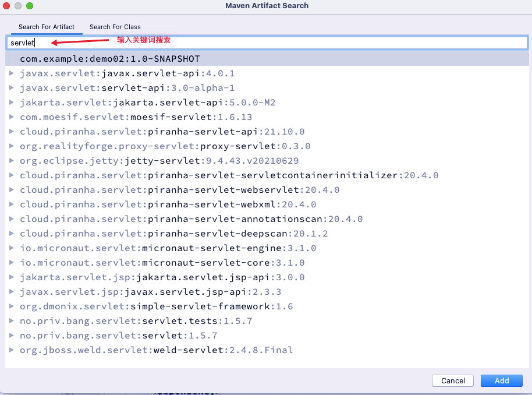Select no.priv.bang.servlet:servlet.tests:1.5.7 artifact
Screen dimensions: 532x395
click(x=136, y=321)
